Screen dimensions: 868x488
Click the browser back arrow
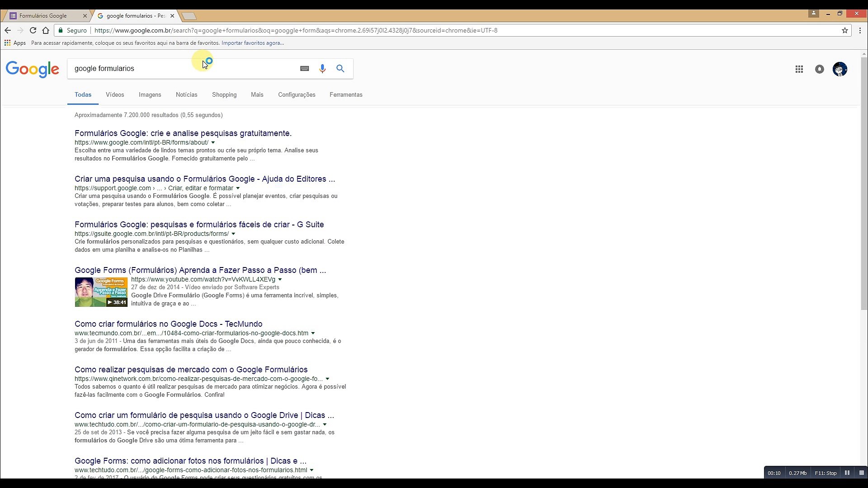[8, 30]
